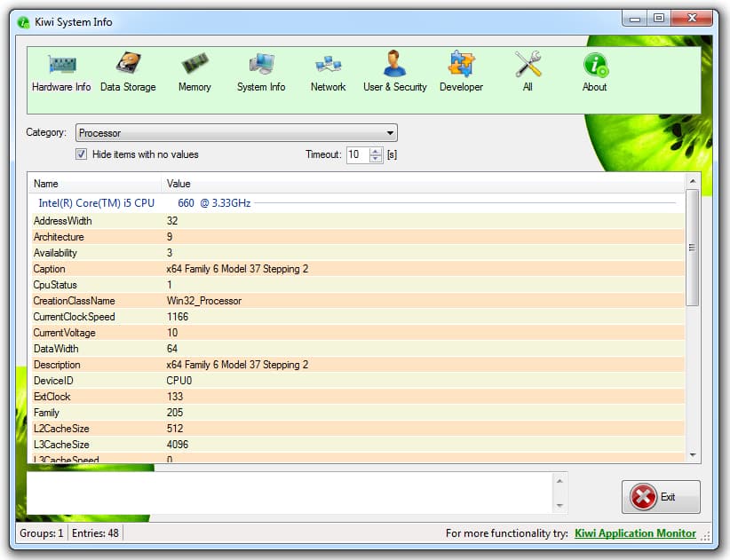Increase the Timeout spinner value
This screenshot has width=730, height=560.
(376, 151)
